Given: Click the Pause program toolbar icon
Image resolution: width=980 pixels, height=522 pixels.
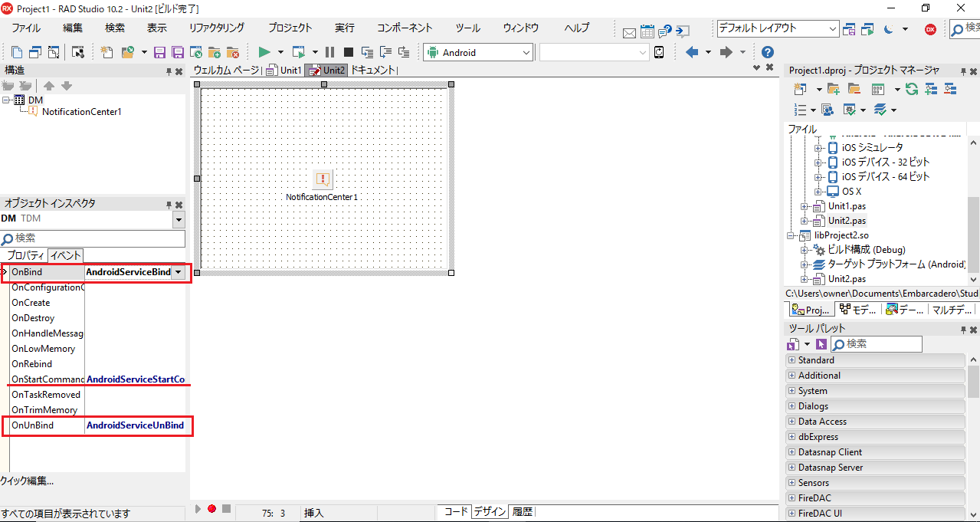Looking at the screenshot, I should click(x=330, y=52).
